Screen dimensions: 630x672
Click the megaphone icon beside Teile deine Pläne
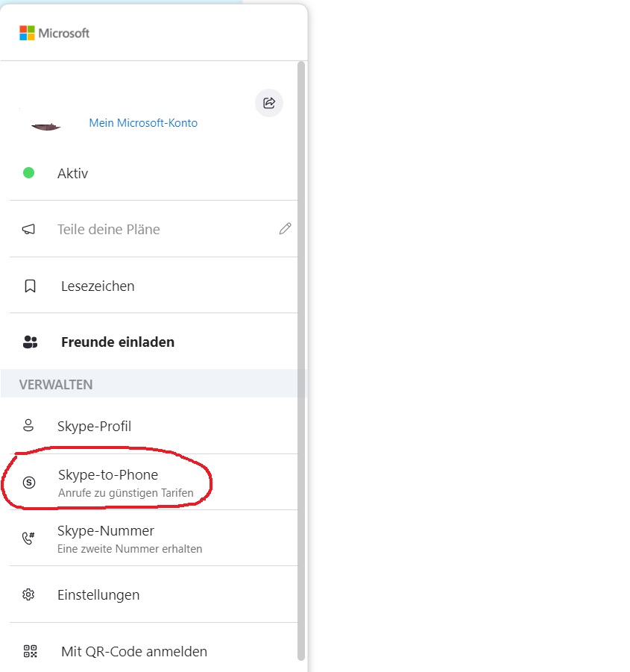click(x=29, y=230)
